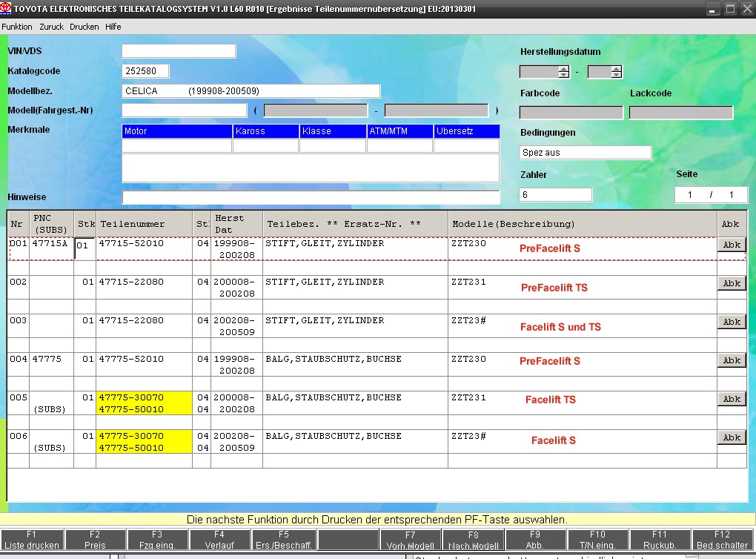Click the Modell(Fahrgest.-Nr) input field
The height and width of the screenshot is (559, 756).
(x=184, y=110)
